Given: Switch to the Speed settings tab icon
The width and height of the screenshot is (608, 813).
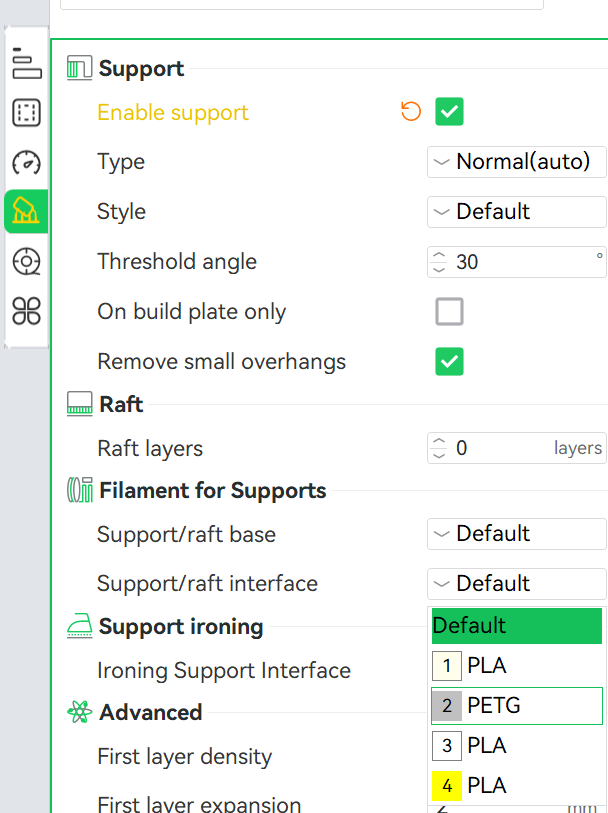Looking at the screenshot, I should 26,162.
